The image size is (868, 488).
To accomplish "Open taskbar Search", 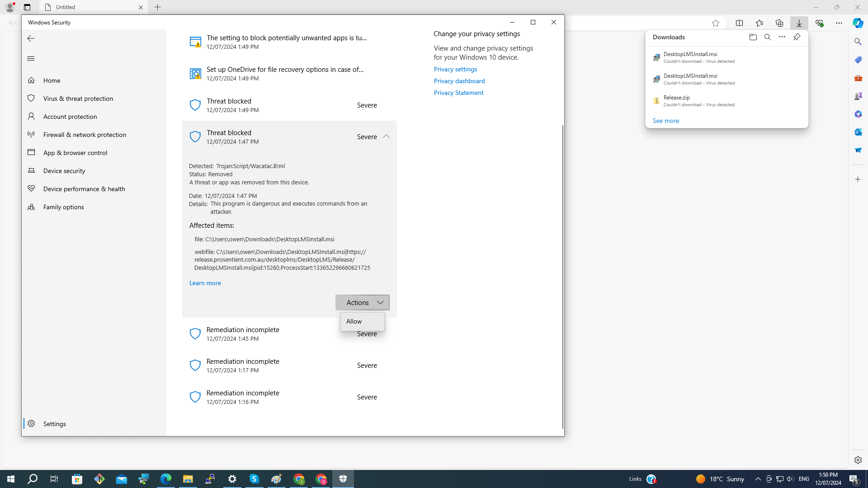I will point(33,479).
